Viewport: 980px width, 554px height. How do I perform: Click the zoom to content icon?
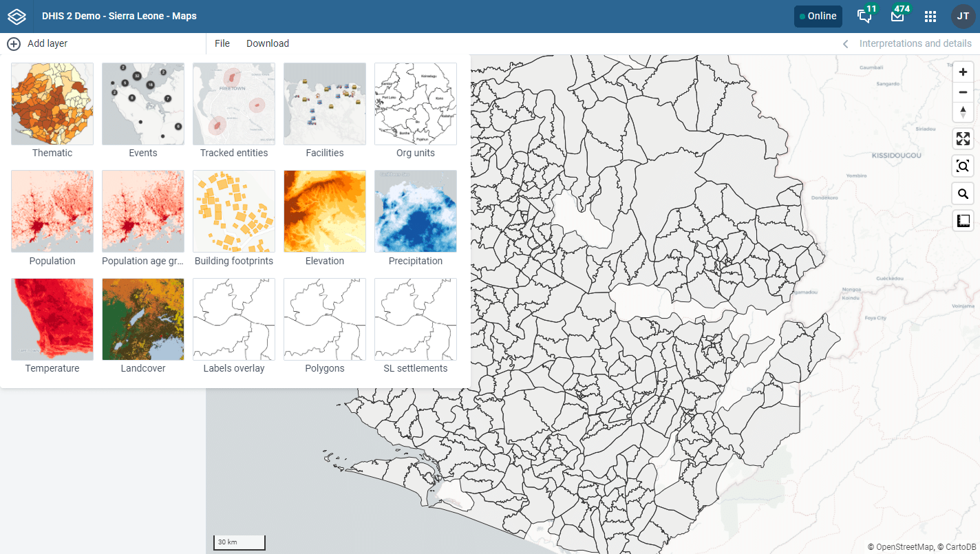[x=963, y=166]
